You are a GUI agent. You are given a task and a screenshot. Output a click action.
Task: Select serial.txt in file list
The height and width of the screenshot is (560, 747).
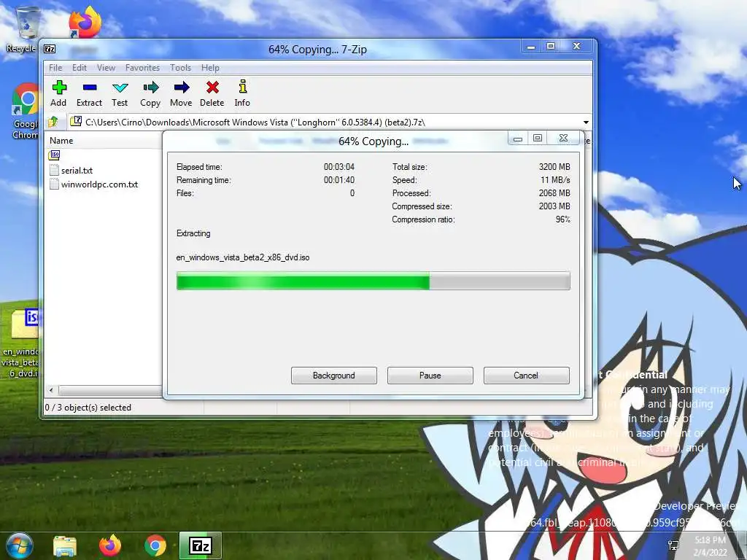click(x=77, y=171)
